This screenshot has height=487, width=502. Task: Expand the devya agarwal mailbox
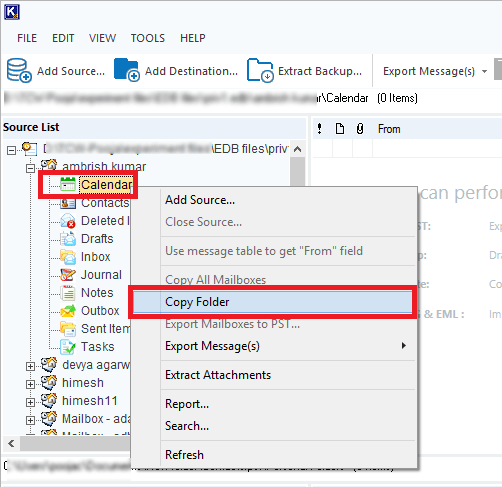[x=30, y=366]
